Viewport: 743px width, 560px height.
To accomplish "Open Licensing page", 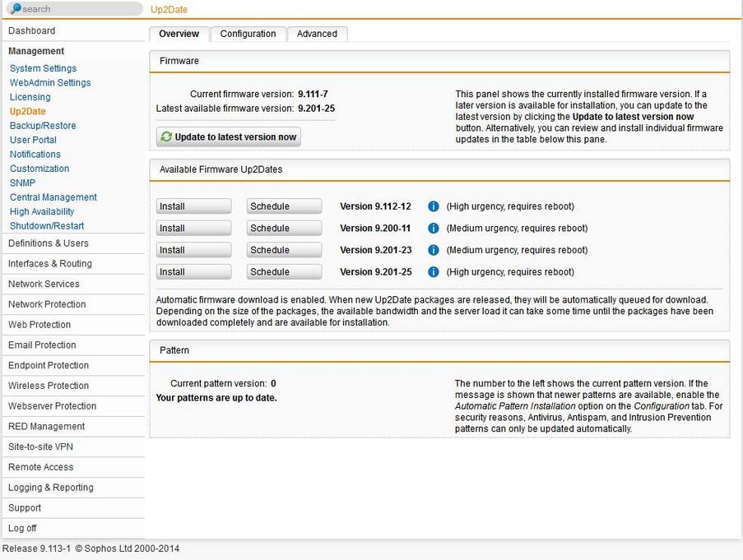I will pos(30,97).
